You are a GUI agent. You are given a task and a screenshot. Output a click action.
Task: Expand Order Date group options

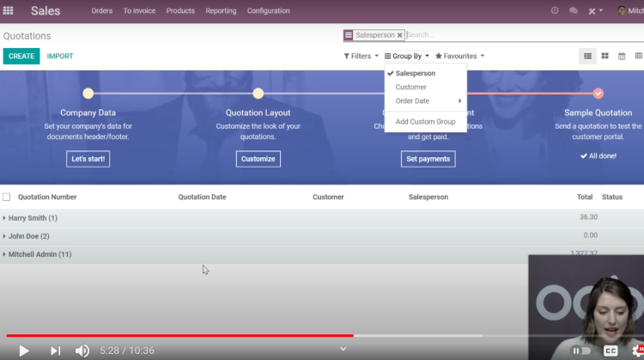click(426, 101)
